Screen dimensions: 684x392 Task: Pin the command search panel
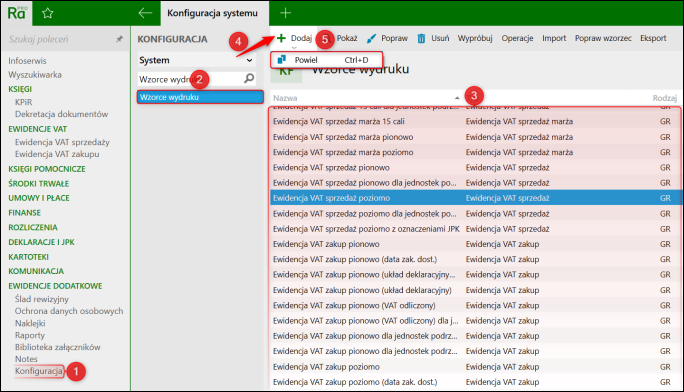point(119,39)
